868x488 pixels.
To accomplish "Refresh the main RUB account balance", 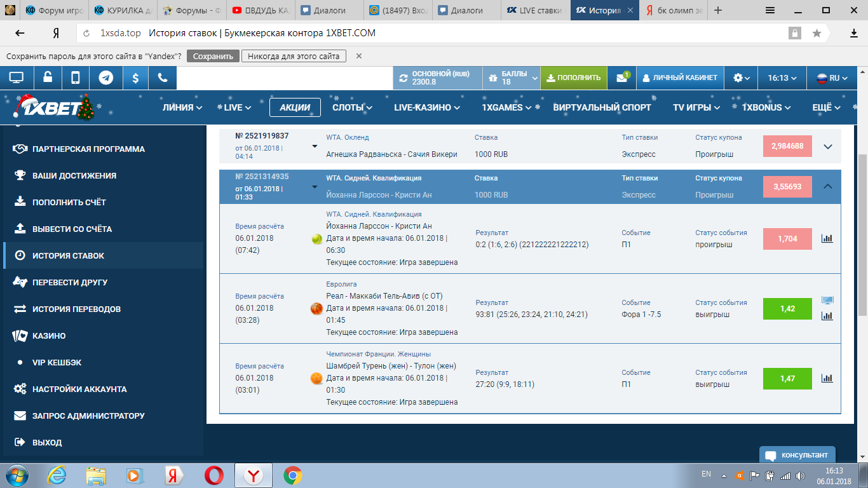I will 403,78.
